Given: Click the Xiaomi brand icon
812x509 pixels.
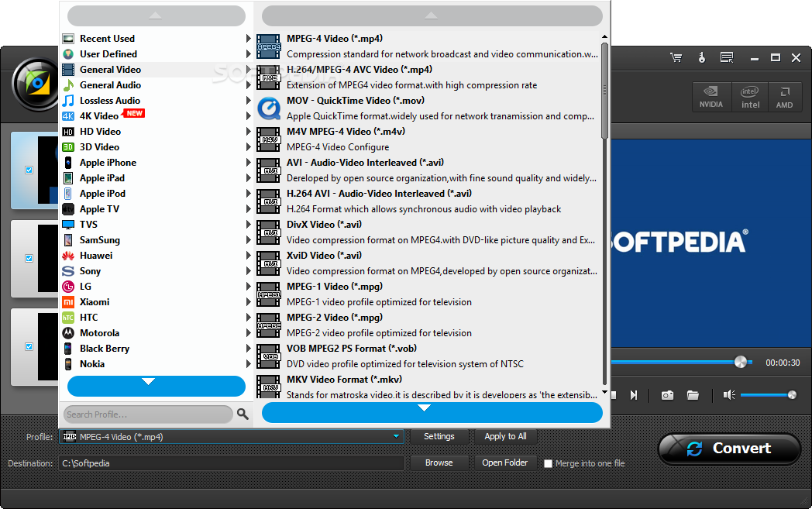Looking at the screenshot, I should point(68,302).
